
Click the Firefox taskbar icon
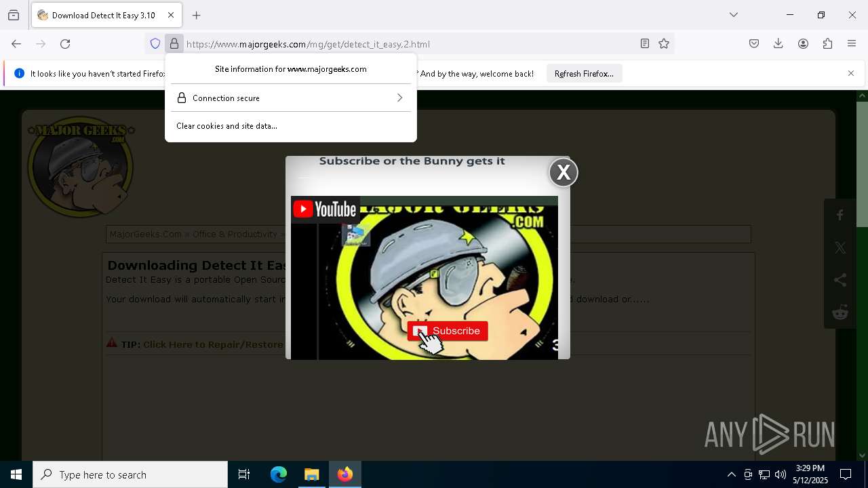tap(345, 474)
